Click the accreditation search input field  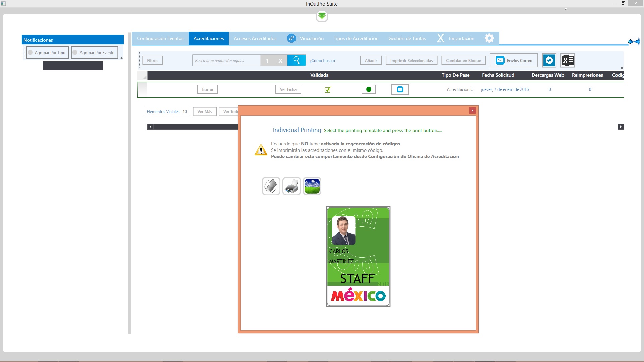[x=226, y=60]
